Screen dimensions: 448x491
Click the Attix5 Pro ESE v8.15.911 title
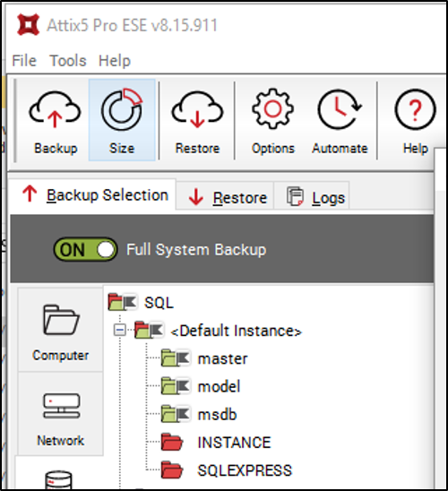[132, 25]
